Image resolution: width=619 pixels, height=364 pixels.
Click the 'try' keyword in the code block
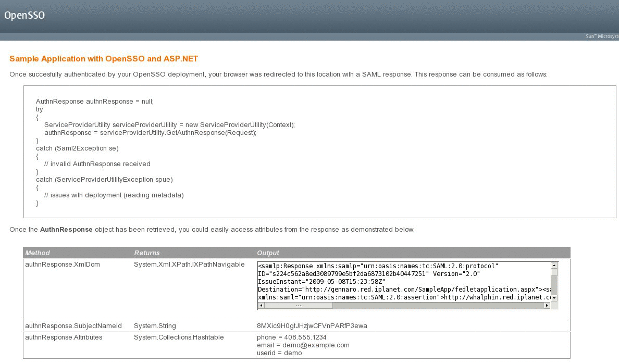tap(40, 109)
